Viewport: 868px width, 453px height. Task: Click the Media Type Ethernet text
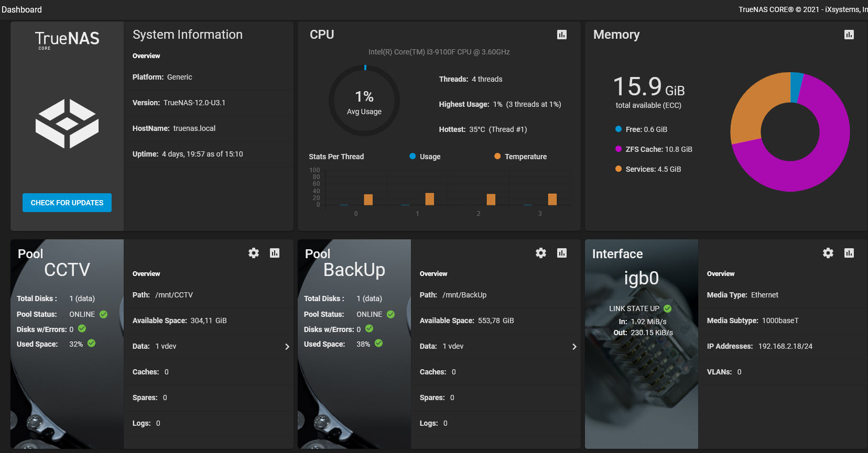tap(743, 295)
